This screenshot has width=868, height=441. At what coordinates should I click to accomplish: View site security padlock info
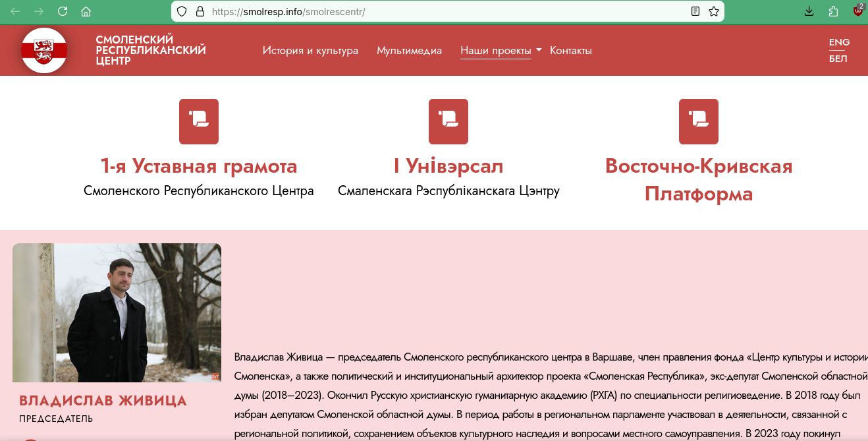200,11
